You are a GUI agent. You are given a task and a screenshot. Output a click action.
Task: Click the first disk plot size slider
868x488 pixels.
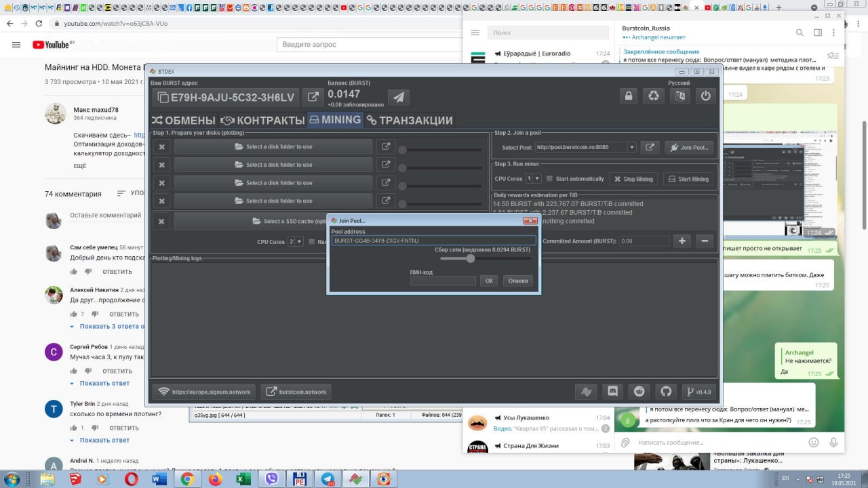(441, 150)
